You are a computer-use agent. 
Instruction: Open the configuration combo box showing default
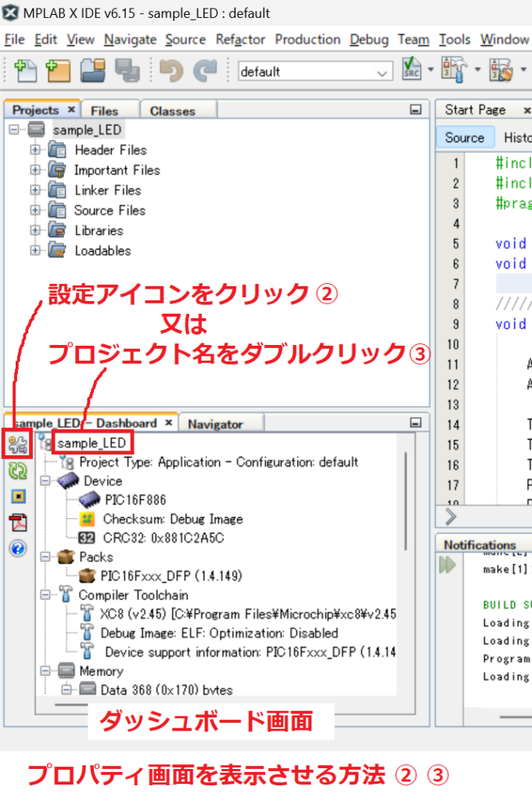pyautogui.click(x=315, y=71)
